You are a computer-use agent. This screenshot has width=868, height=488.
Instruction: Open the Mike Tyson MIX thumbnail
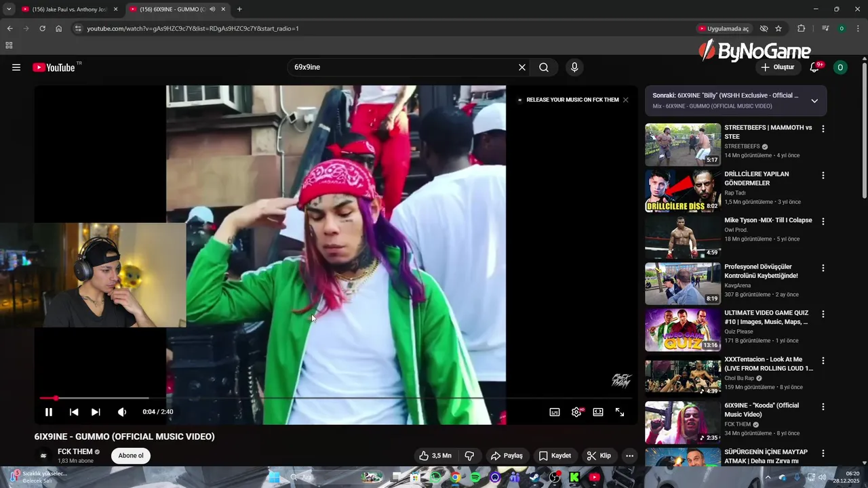click(683, 237)
